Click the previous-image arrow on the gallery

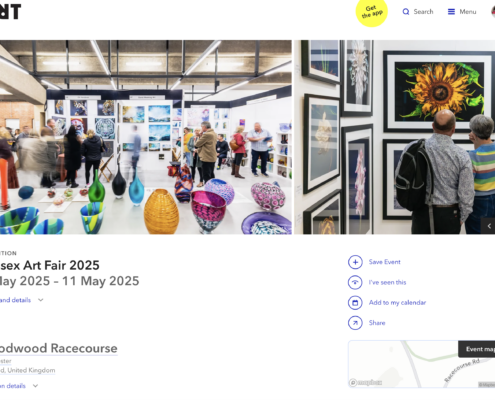click(x=489, y=226)
